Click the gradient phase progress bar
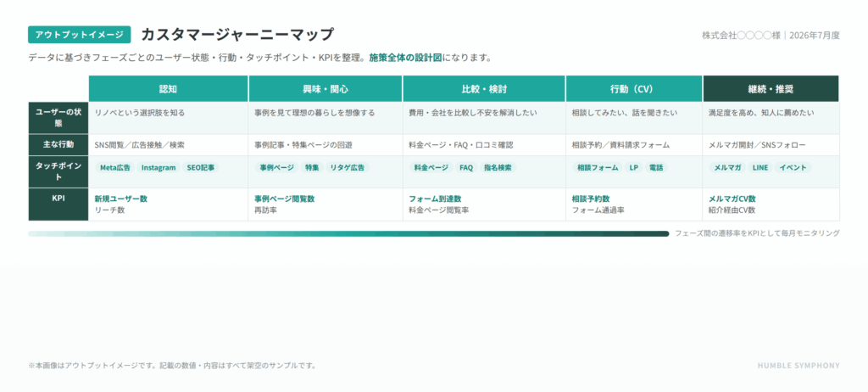The height and width of the screenshot is (392, 868). (x=348, y=233)
